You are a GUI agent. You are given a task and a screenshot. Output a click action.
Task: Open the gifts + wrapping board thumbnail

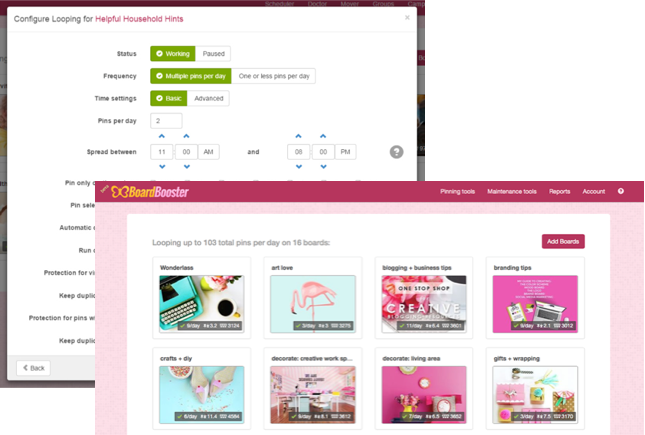(x=535, y=395)
